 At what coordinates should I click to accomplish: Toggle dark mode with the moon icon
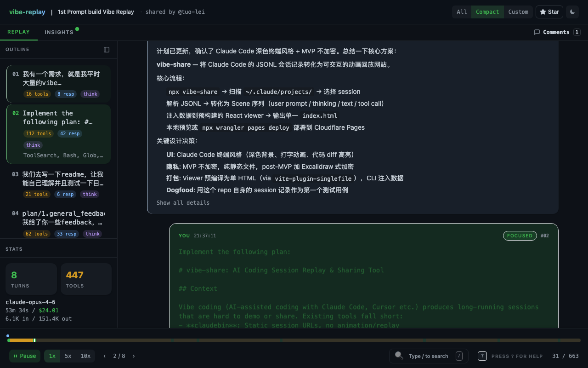tap(572, 12)
